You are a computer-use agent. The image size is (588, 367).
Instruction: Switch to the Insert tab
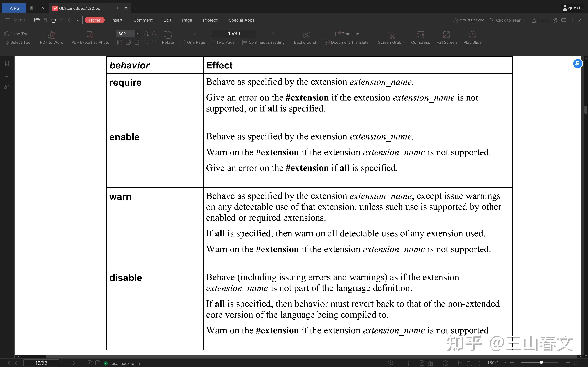click(x=117, y=20)
